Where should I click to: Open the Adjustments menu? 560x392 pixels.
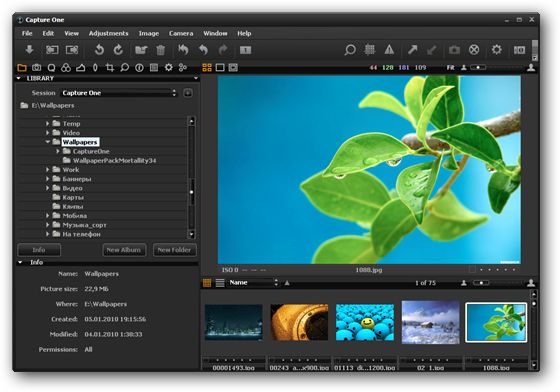(108, 33)
